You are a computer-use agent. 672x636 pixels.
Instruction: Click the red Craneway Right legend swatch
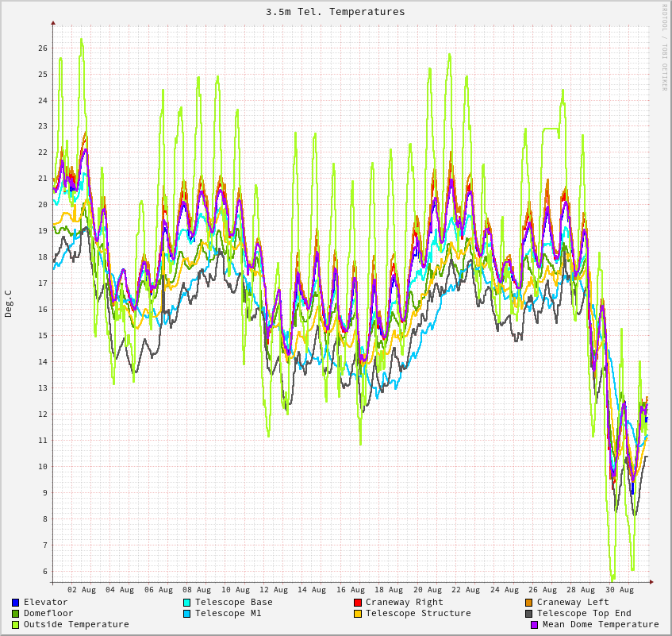click(x=358, y=603)
